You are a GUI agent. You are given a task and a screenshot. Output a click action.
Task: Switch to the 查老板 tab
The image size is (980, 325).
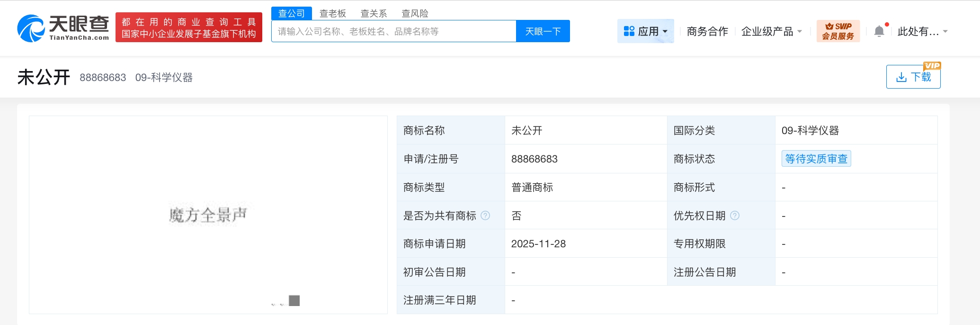(332, 13)
